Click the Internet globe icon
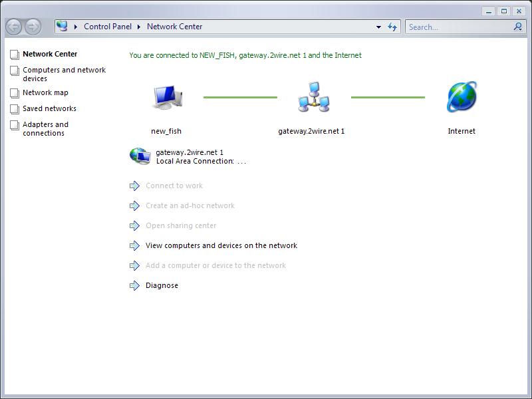The height and width of the screenshot is (399, 532). pos(462,96)
